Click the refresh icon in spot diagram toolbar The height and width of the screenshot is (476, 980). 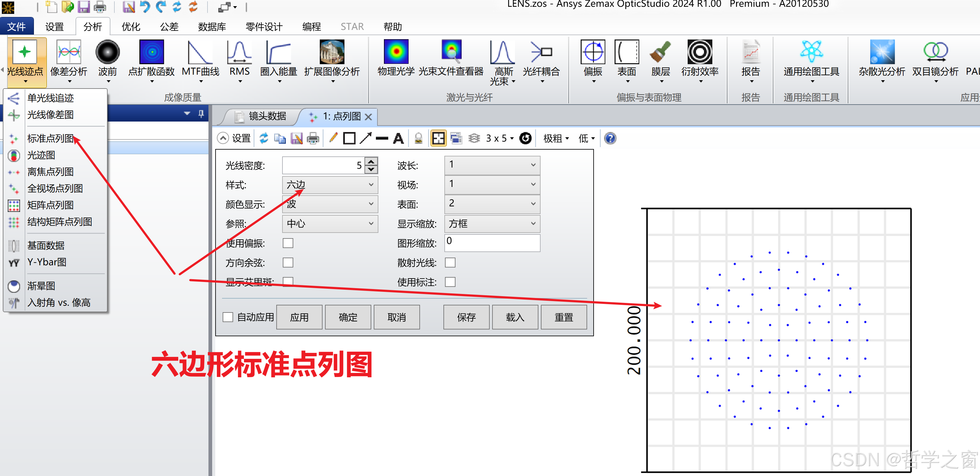click(x=264, y=138)
